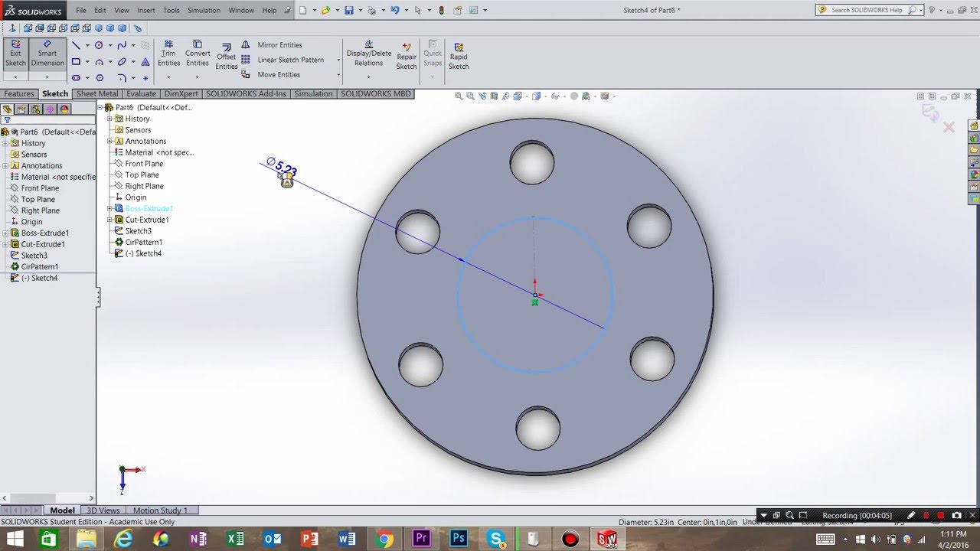
Task: Open Excel from the Windows taskbar
Action: (x=236, y=539)
